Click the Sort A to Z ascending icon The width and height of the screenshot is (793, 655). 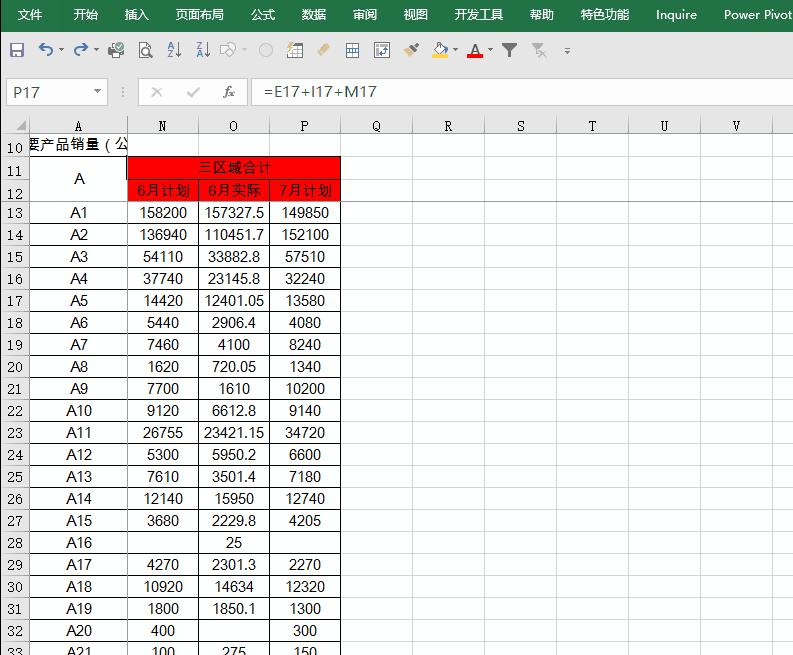pos(174,50)
